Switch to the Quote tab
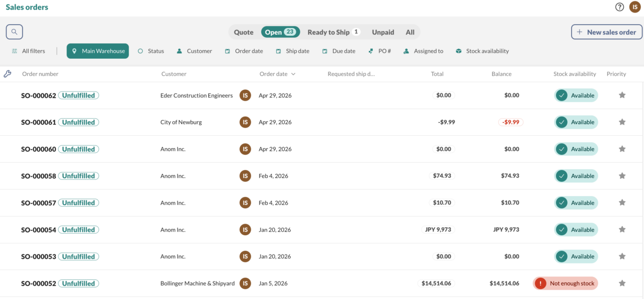Image resolution: width=644 pixels, height=299 pixels. tap(244, 32)
